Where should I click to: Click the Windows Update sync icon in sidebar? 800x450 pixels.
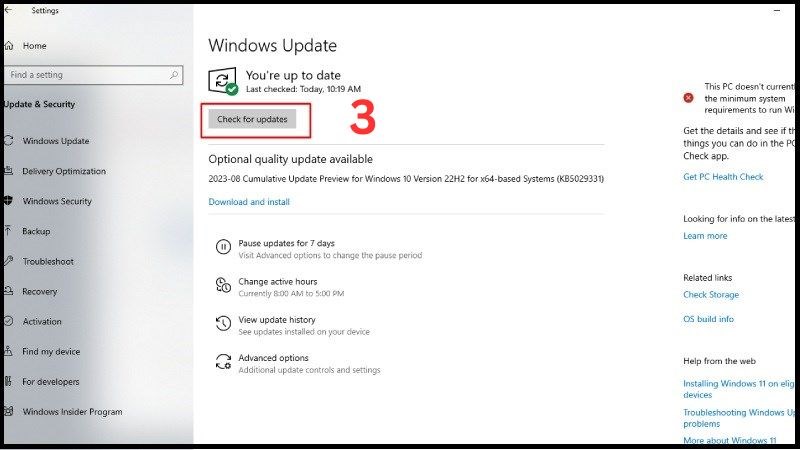point(9,141)
